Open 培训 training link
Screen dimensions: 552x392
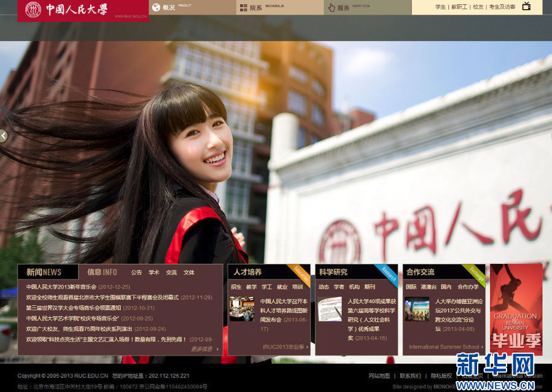click(x=297, y=287)
